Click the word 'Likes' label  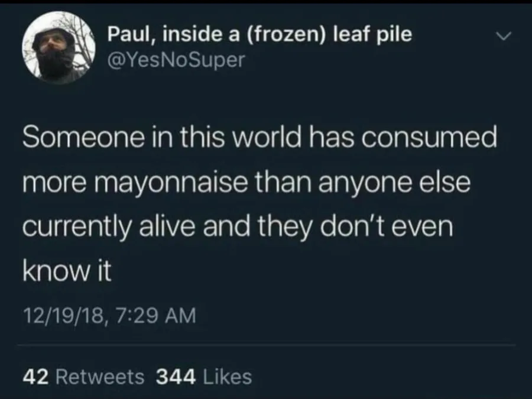[x=228, y=377]
